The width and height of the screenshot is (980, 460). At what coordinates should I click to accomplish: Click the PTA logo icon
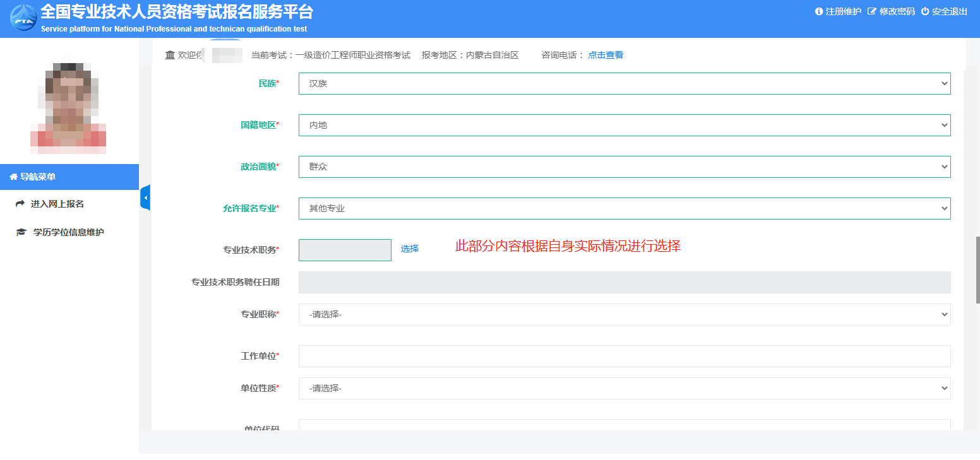point(23,18)
